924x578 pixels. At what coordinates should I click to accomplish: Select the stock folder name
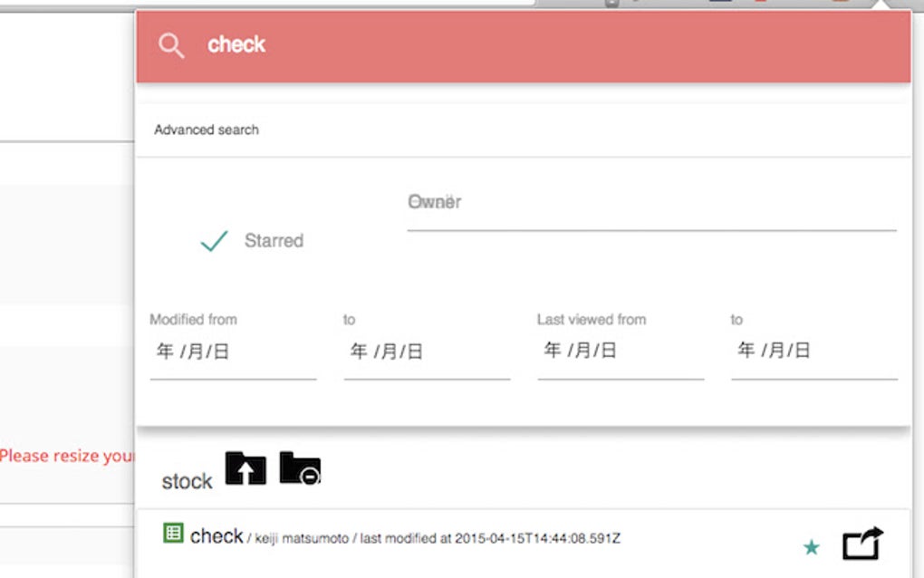187,481
